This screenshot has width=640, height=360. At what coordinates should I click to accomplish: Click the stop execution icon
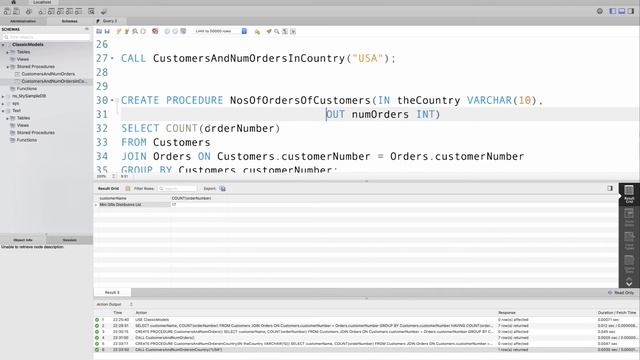click(143, 31)
